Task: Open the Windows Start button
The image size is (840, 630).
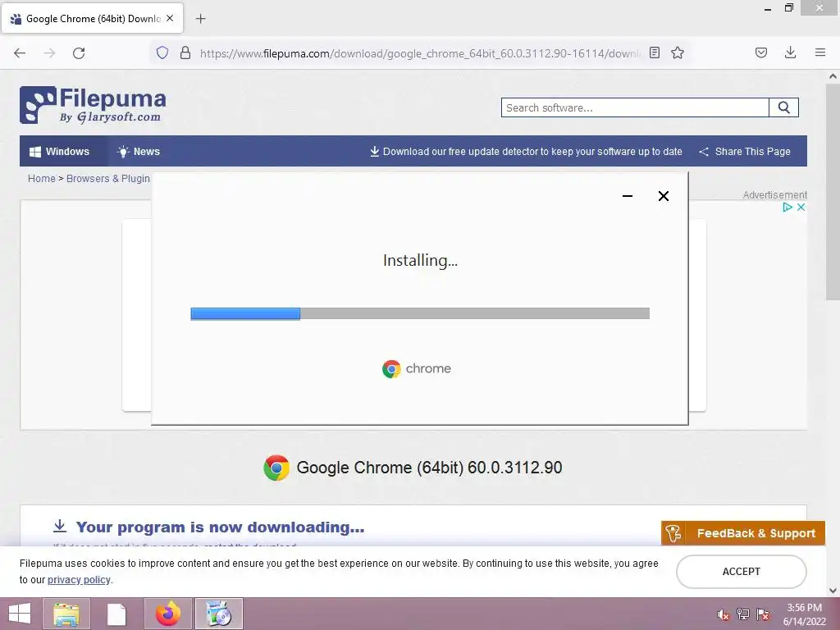Action: (20, 614)
